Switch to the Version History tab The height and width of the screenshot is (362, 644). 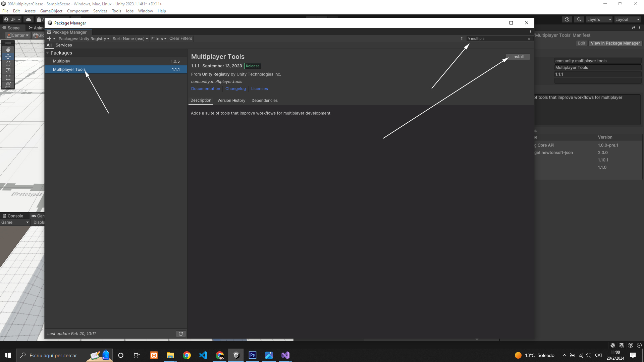click(x=231, y=101)
